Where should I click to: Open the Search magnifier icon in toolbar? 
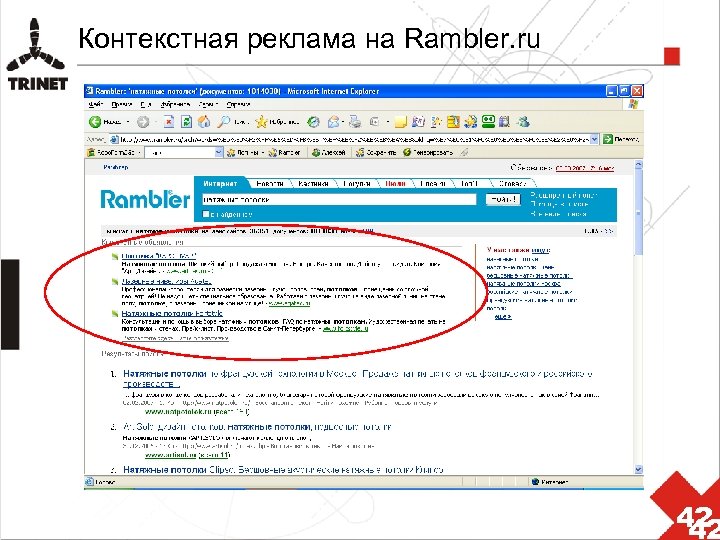[224, 122]
